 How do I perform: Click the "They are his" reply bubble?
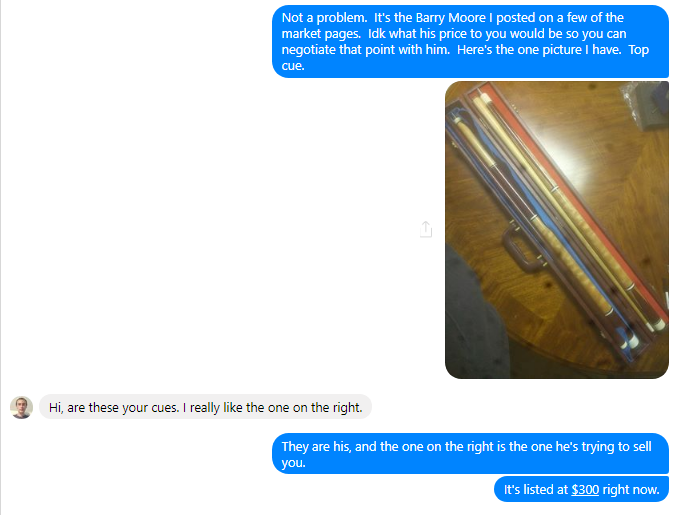[x=470, y=454]
